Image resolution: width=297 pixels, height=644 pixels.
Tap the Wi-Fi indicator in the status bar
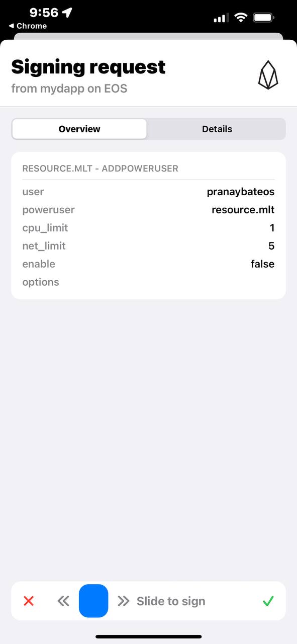click(240, 17)
